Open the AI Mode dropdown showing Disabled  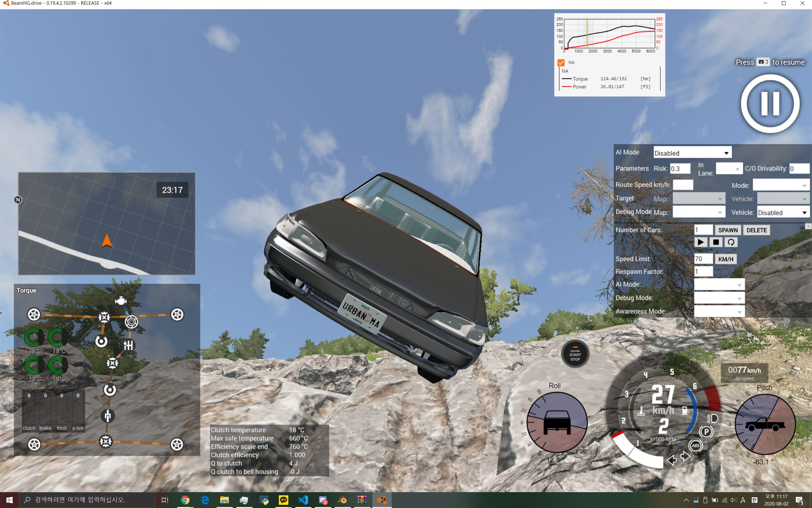[x=692, y=153]
